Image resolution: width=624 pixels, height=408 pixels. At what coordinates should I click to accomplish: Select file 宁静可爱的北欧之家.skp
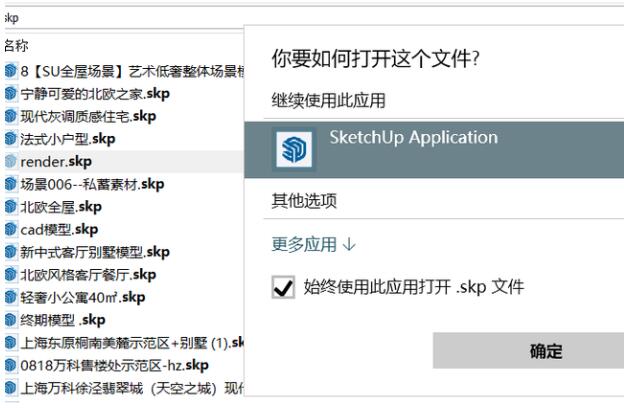point(95,94)
